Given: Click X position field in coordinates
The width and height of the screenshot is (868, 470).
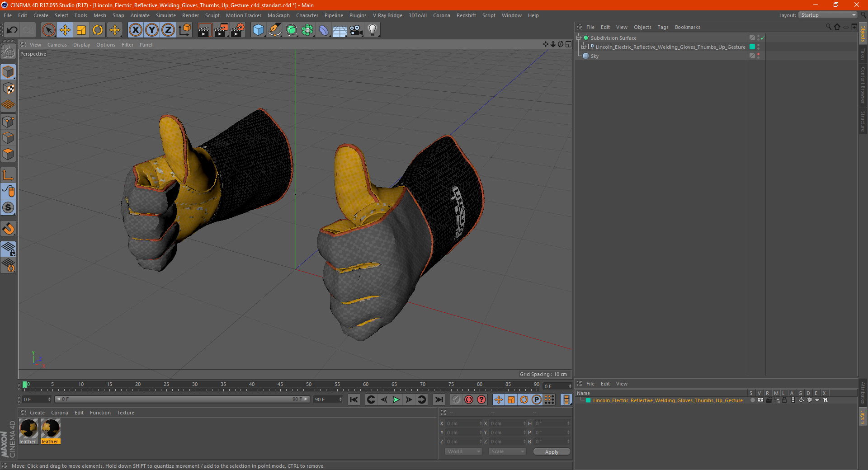Looking at the screenshot, I should coord(464,423).
